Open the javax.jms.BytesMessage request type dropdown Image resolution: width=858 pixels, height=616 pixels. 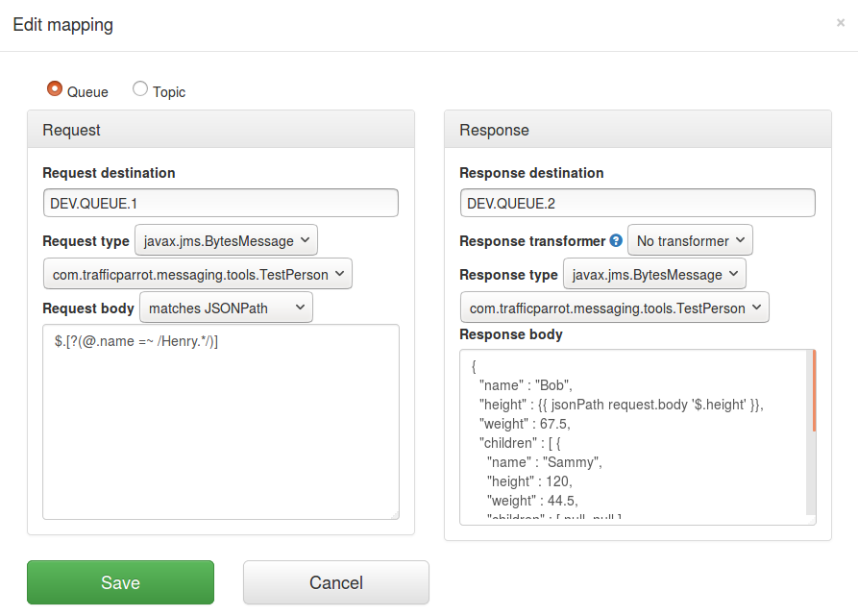pos(225,240)
